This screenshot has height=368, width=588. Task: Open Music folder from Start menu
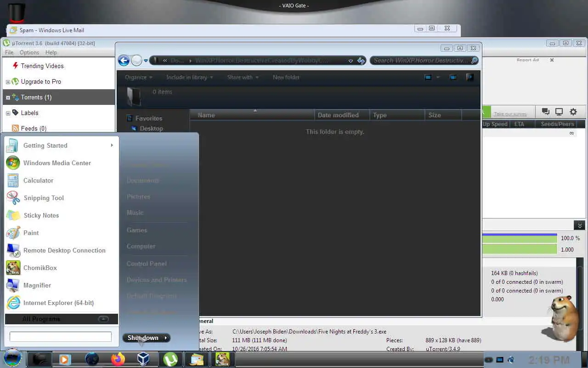tap(135, 213)
